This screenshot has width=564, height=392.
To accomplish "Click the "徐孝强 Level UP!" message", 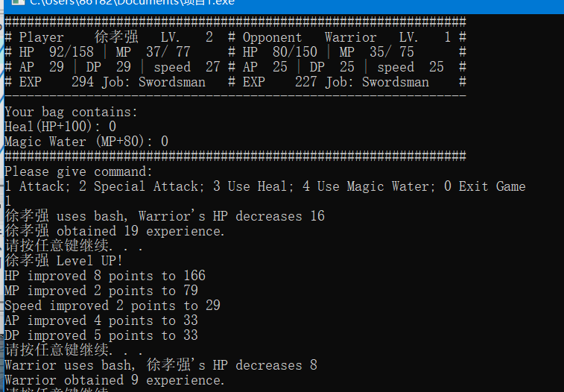I will [x=63, y=260].
